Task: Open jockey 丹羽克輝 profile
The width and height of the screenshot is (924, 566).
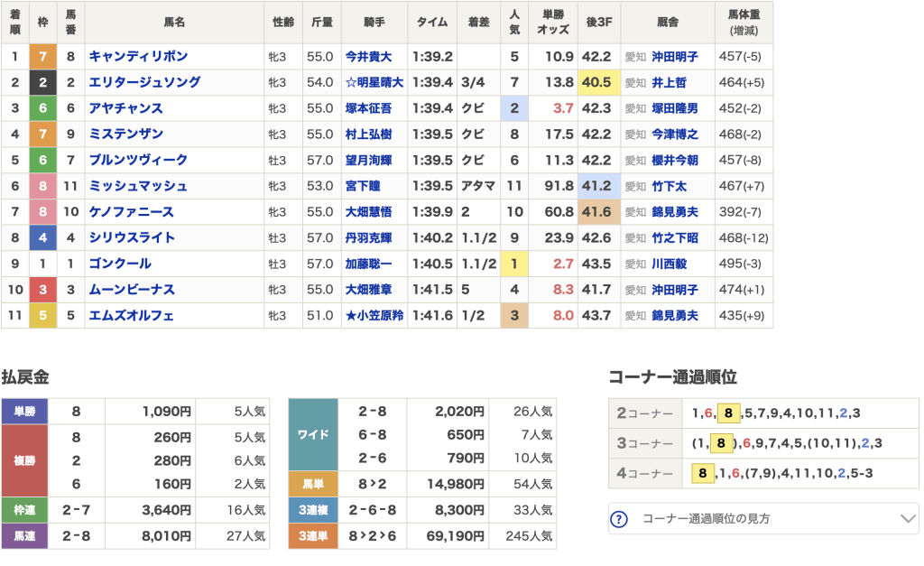Action: tap(368, 238)
